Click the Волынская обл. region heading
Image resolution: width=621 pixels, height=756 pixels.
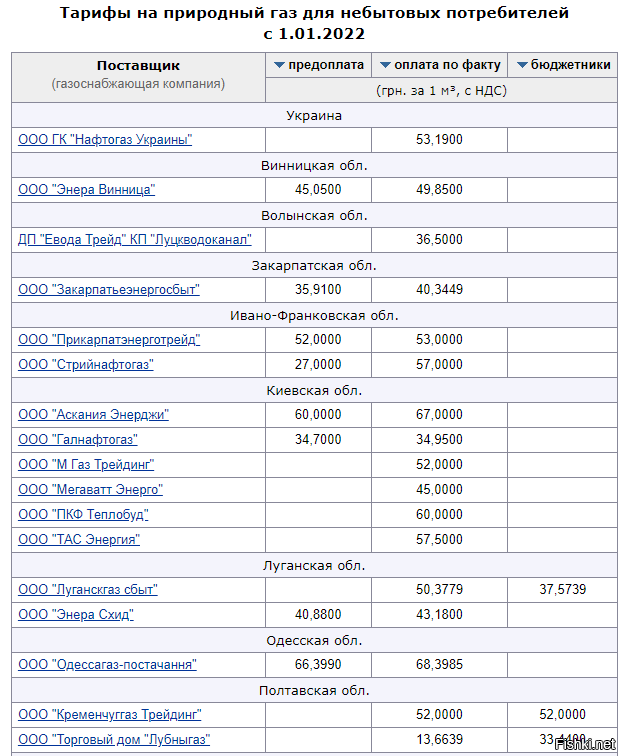314,216
